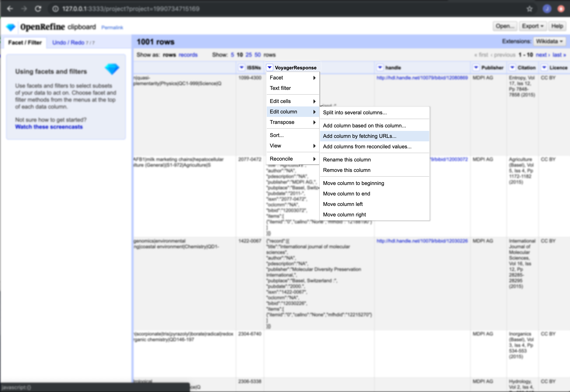Image resolution: width=570 pixels, height=392 pixels.
Task: Choose Move column to beginning
Action: (x=374, y=183)
